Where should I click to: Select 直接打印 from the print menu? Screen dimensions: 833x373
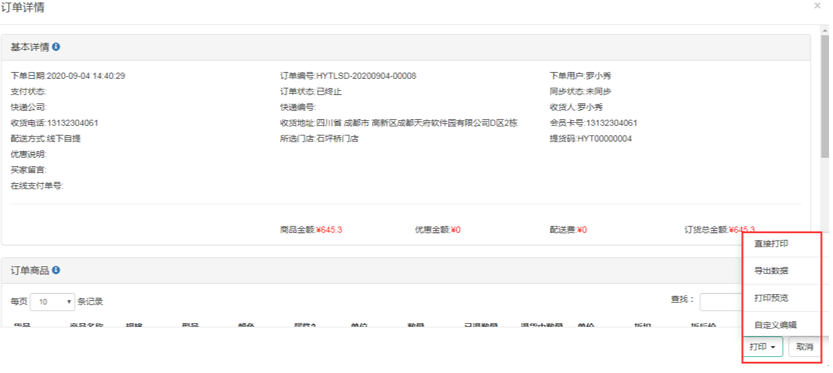pos(771,243)
